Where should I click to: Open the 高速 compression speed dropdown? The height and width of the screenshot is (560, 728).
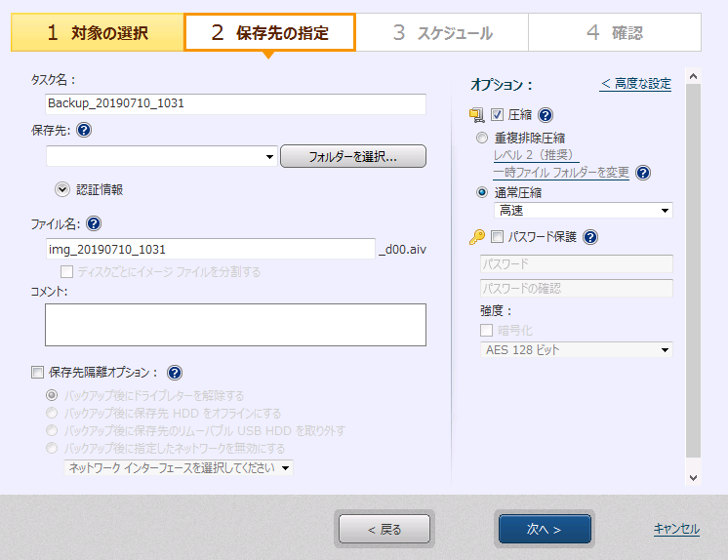coord(584,211)
